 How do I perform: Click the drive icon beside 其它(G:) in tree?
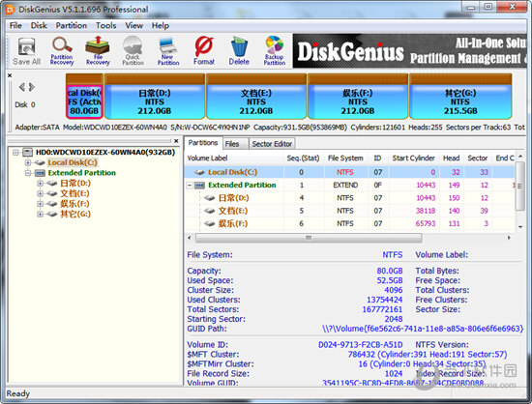(x=51, y=214)
